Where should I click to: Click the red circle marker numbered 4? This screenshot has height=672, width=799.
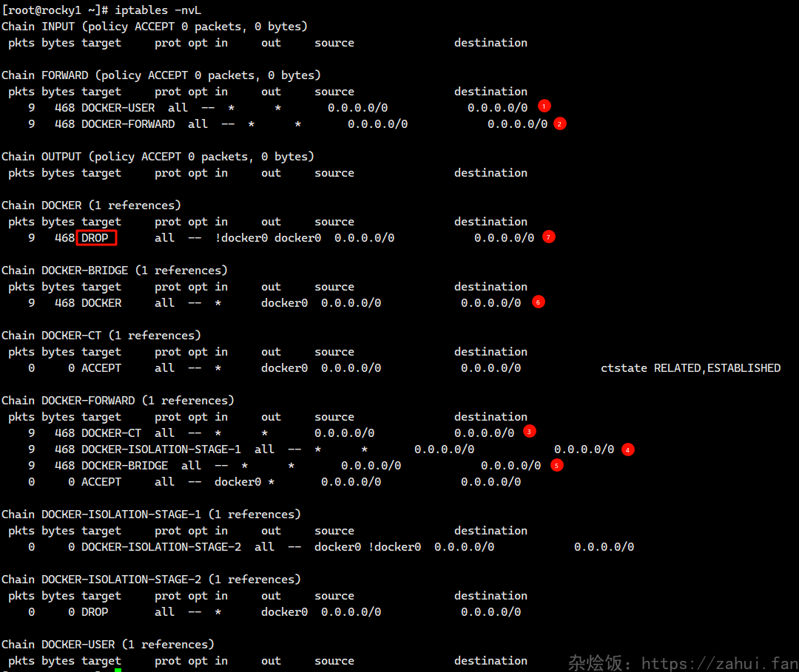click(x=628, y=449)
